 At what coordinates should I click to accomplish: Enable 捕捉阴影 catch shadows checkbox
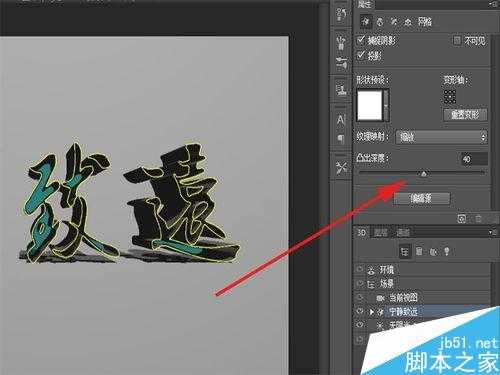(x=361, y=40)
